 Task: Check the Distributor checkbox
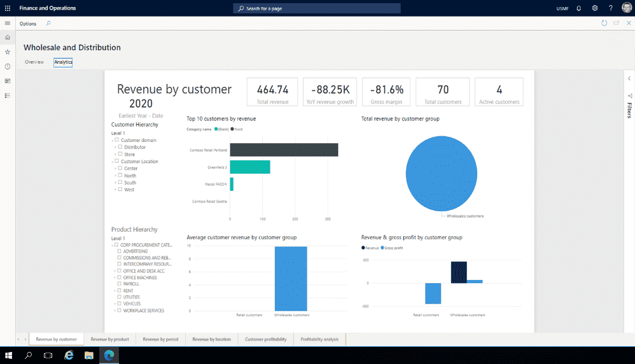tap(120, 147)
